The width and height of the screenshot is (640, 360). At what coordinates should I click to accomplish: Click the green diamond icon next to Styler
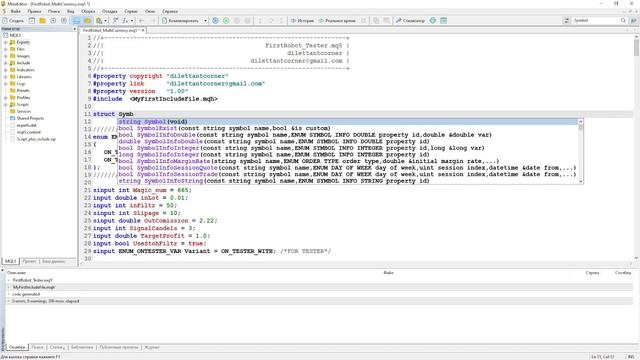(x=433, y=20)
